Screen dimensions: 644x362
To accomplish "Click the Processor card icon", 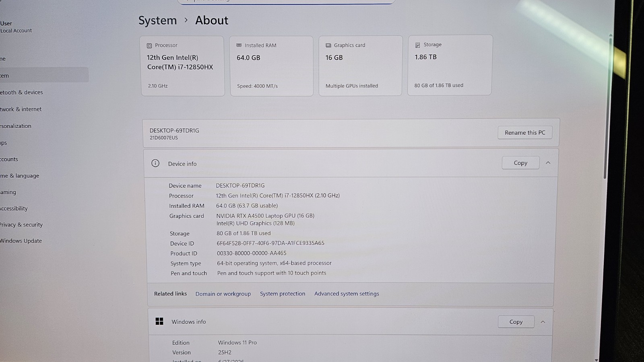I will click(149, 46).
